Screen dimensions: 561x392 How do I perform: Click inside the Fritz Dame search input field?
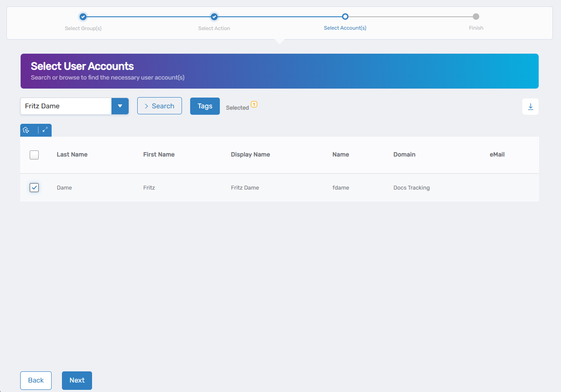click(x=65, y=106)
